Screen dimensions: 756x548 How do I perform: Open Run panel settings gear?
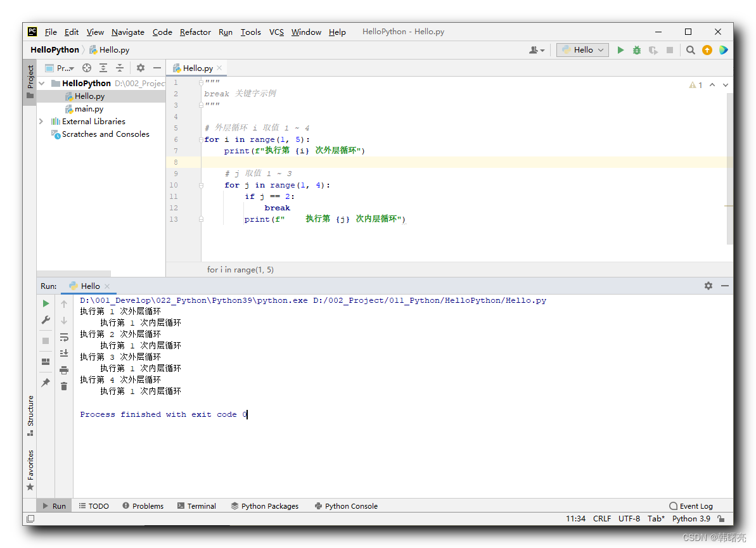click(708, 286)
